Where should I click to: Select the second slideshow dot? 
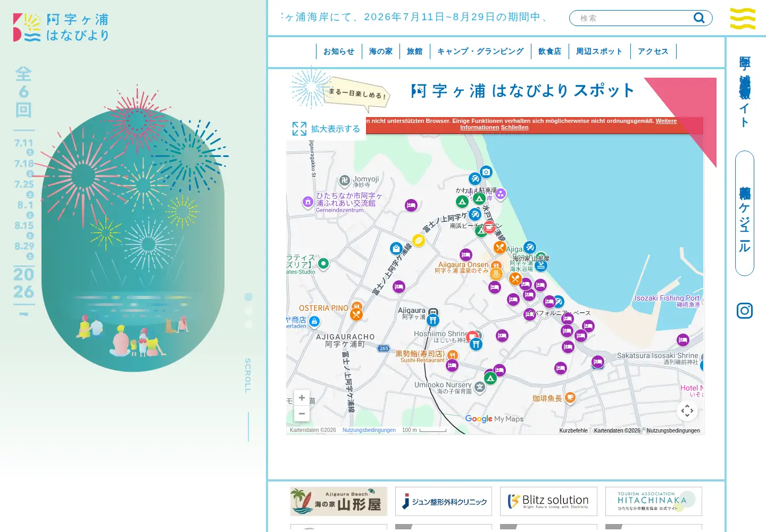point(248,311)
